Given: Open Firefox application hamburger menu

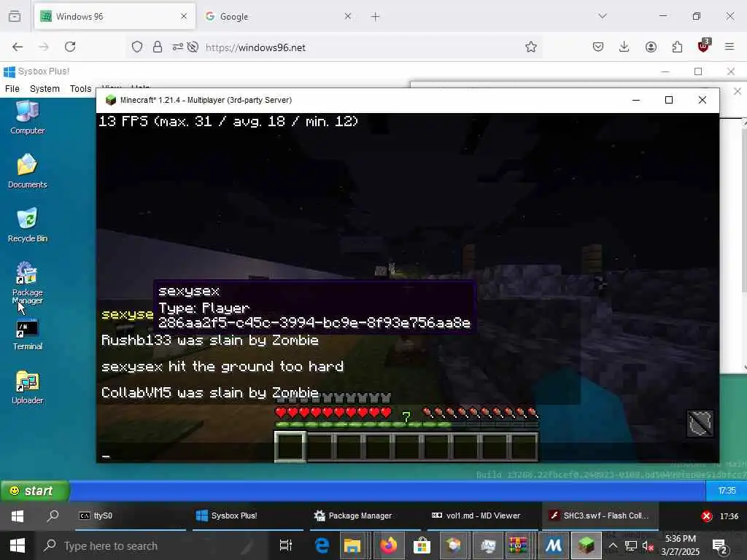Looking at the screenshot, I should click(x=729, y=47).
